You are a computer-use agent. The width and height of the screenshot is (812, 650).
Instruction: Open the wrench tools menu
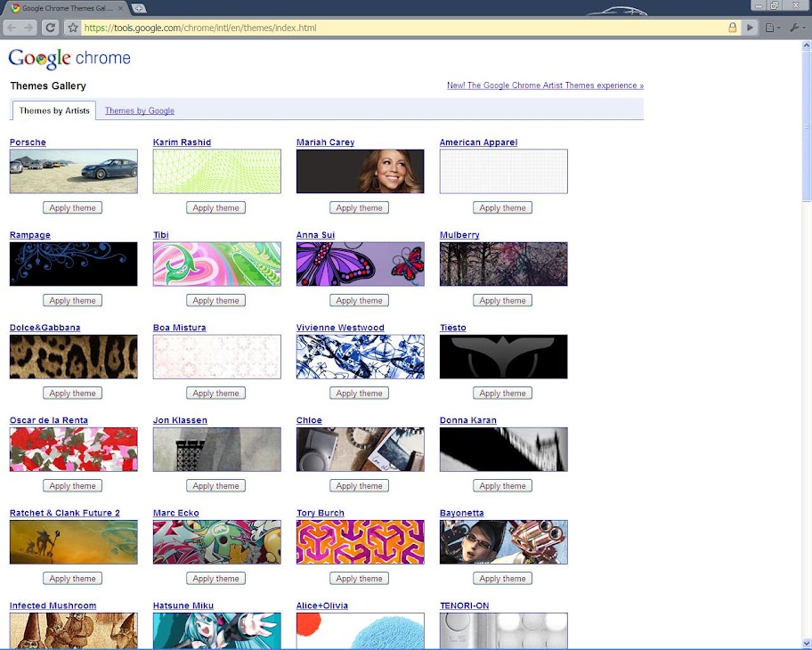pos(797,28)
